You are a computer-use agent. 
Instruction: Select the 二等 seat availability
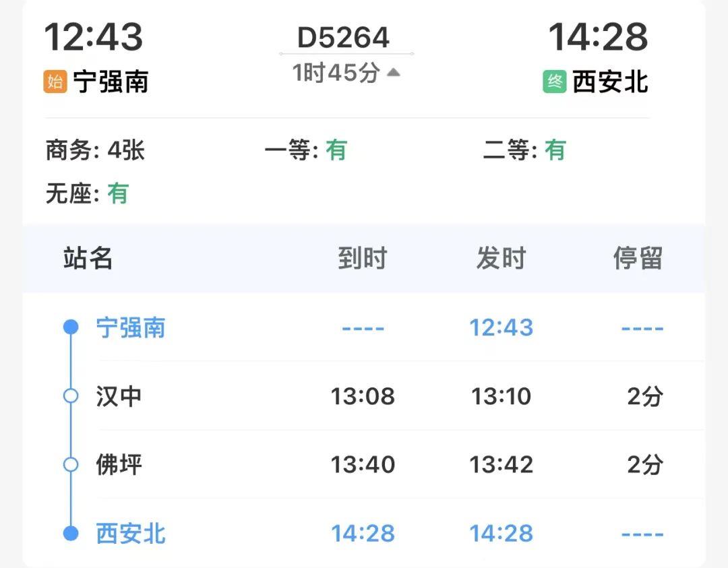[x=524, y=150]
